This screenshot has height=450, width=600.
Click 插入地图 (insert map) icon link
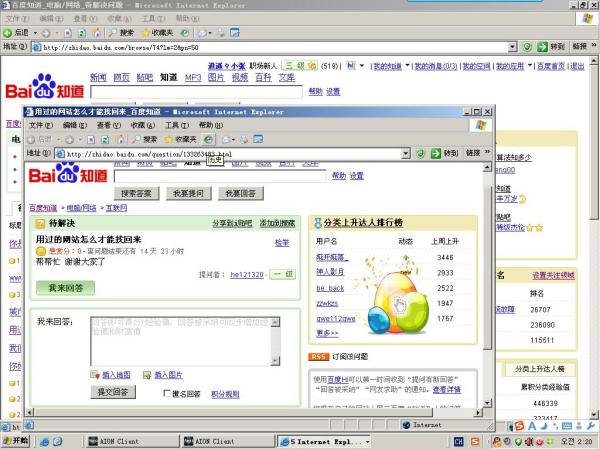pos(110,375)
